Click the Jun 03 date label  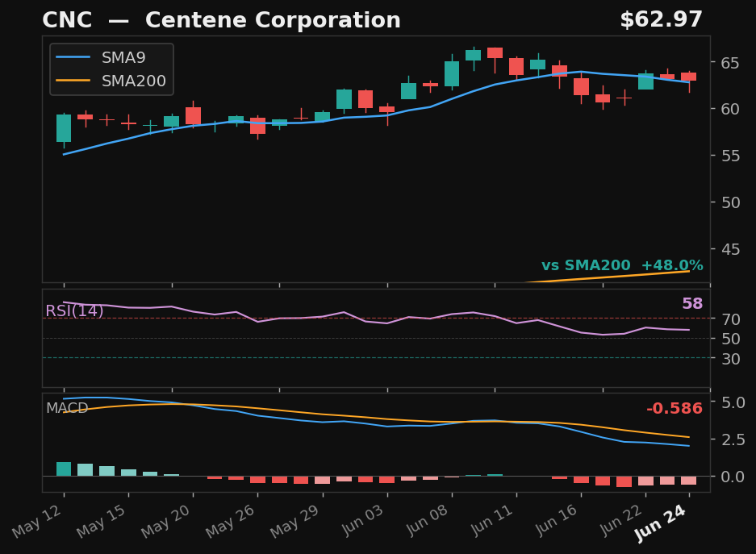tap(362, 521)
